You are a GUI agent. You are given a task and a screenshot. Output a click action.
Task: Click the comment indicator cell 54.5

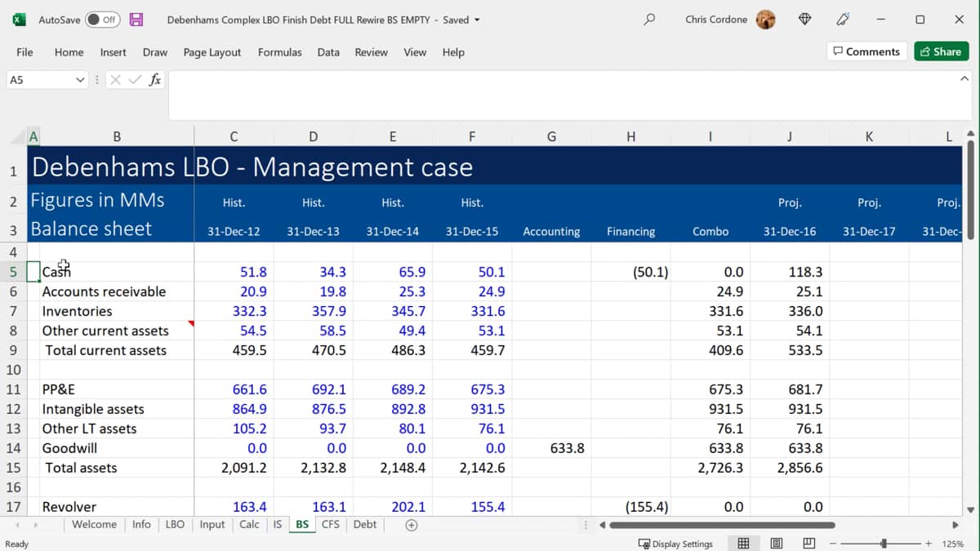234,331
